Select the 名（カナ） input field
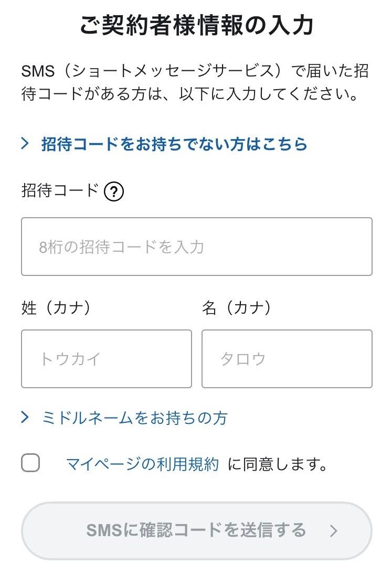392x565 pixels. tap(287, 359)
